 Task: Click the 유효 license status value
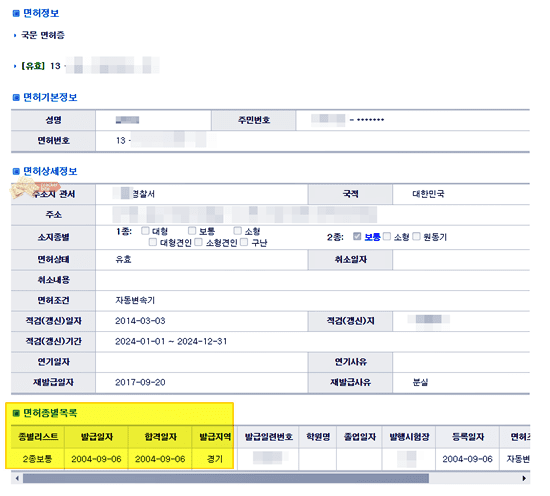tap(123, 259)
